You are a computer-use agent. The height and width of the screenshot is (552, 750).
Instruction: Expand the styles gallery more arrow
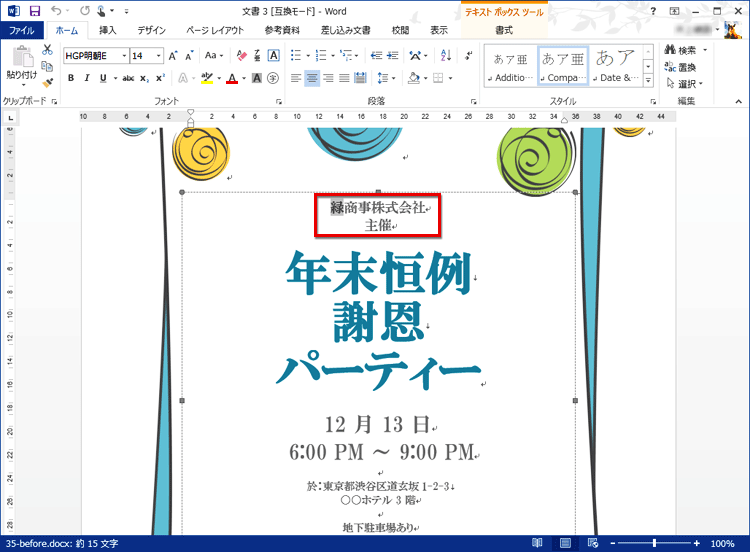pyautogui.click(x=648, y=81)
